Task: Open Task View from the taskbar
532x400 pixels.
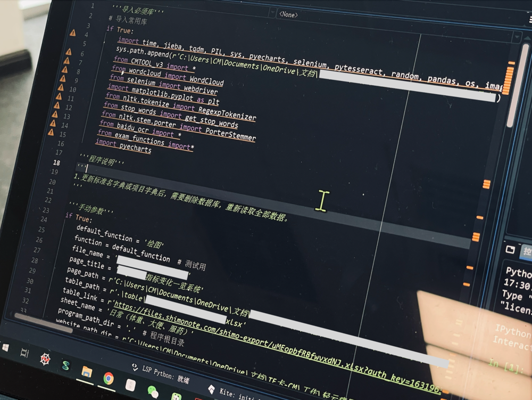Action: tap(24, 353)
